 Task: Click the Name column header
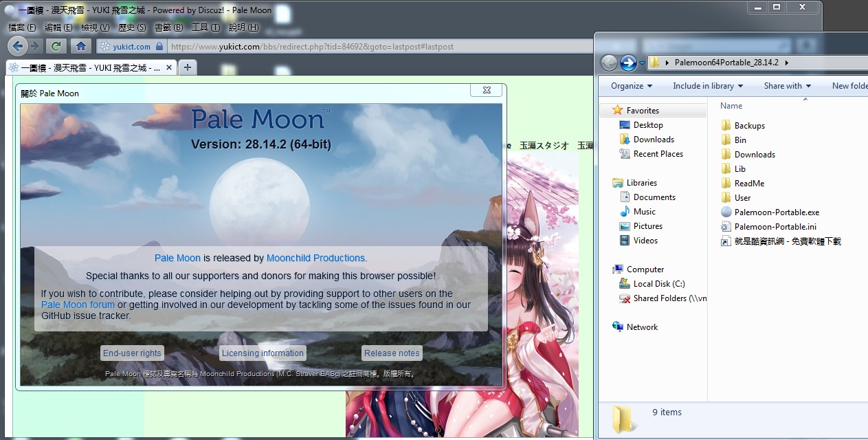tap(731, 106)
